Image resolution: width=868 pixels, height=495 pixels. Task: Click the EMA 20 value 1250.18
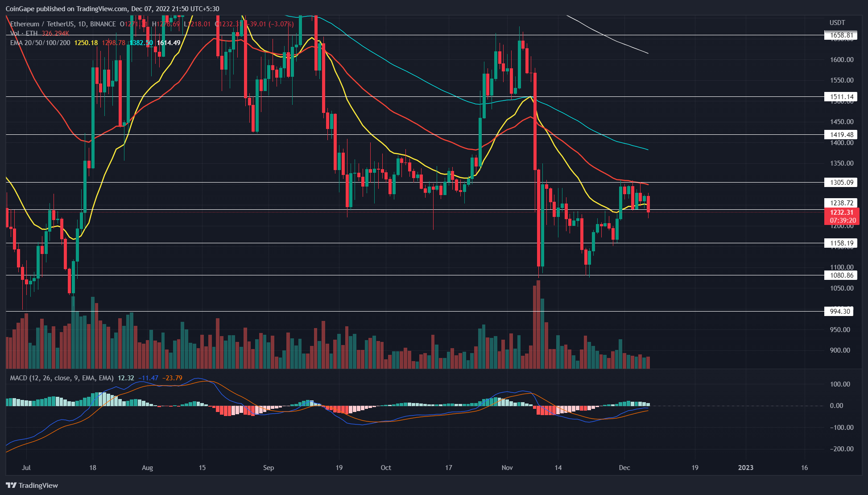pos(86,43)
